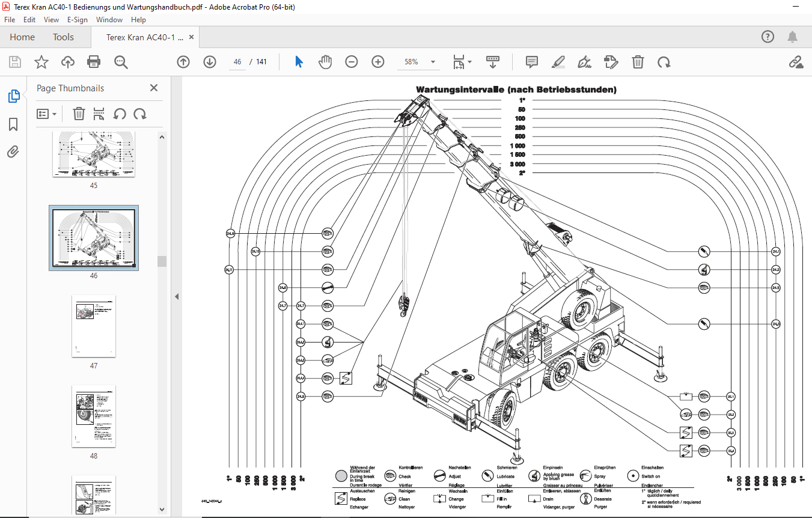Open fit page scrolling options
Viewport: 812px width, 518px height.
(462, 62)
